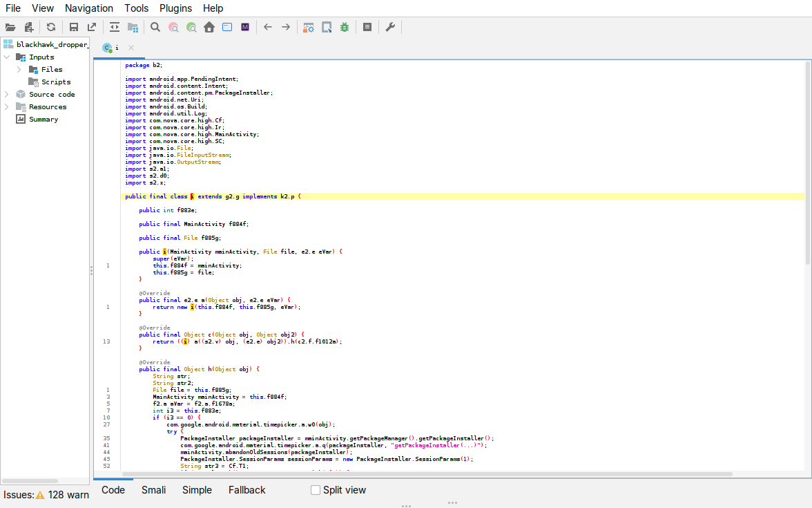812x508 pixels.
Task: Expand the Resources tree node
Action: (7, 106)
